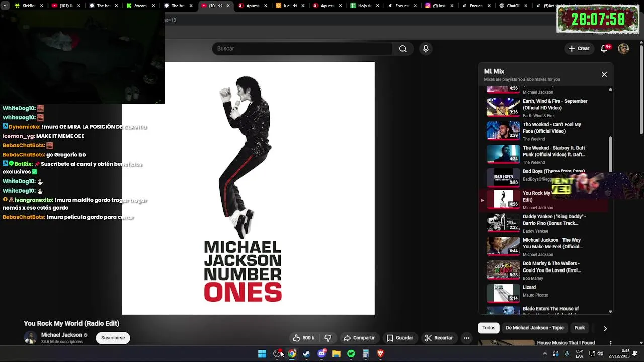Play The Weeknd Can't Feel My Face
The width and height of the screenshot is (644, 362).
tap(546, 131)
